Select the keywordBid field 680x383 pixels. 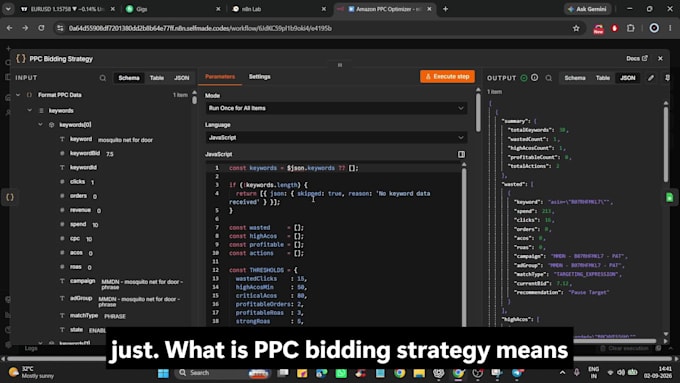[x=86, y=153]
